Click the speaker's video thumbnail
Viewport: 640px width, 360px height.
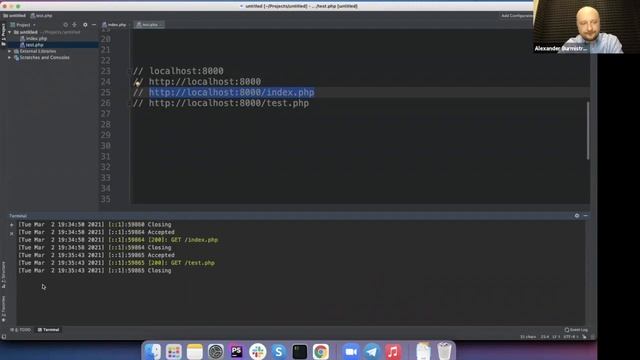[x=587, y=27]
